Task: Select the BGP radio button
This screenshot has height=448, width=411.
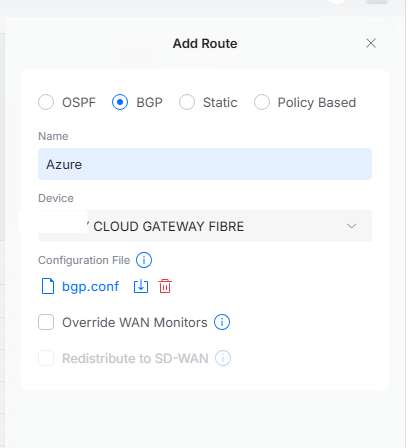Action: [x=120, y=102]
